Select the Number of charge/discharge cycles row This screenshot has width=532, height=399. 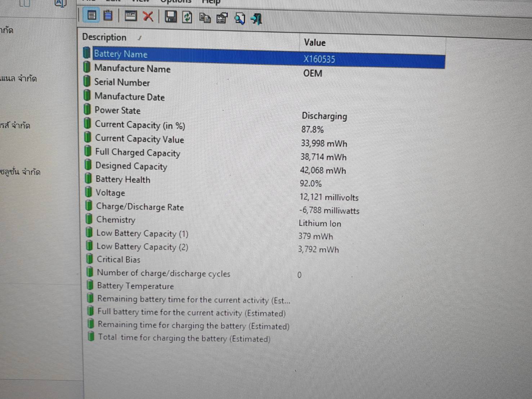point(163,273)
